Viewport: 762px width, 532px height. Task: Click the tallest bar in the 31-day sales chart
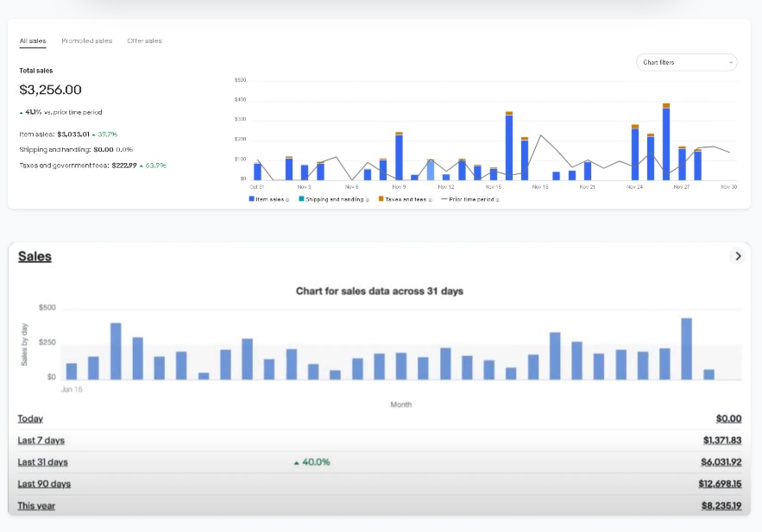pyautogui.click(x=687, y=348)
